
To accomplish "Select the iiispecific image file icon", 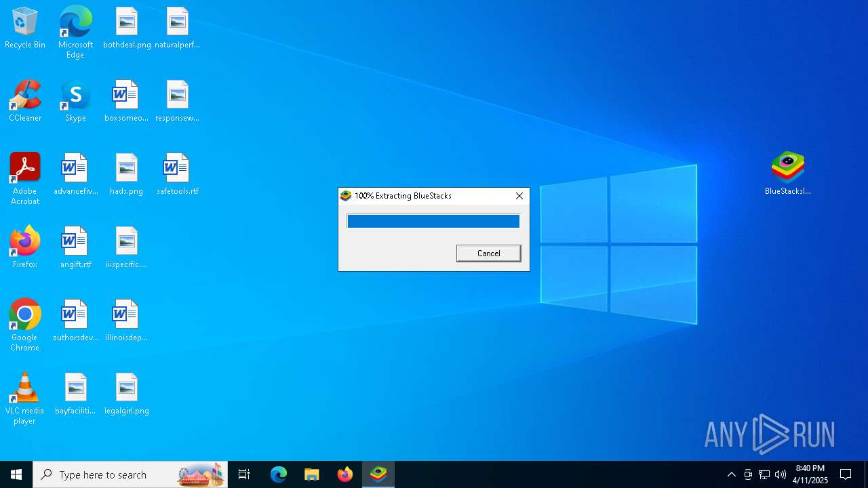I will point(127,248).
